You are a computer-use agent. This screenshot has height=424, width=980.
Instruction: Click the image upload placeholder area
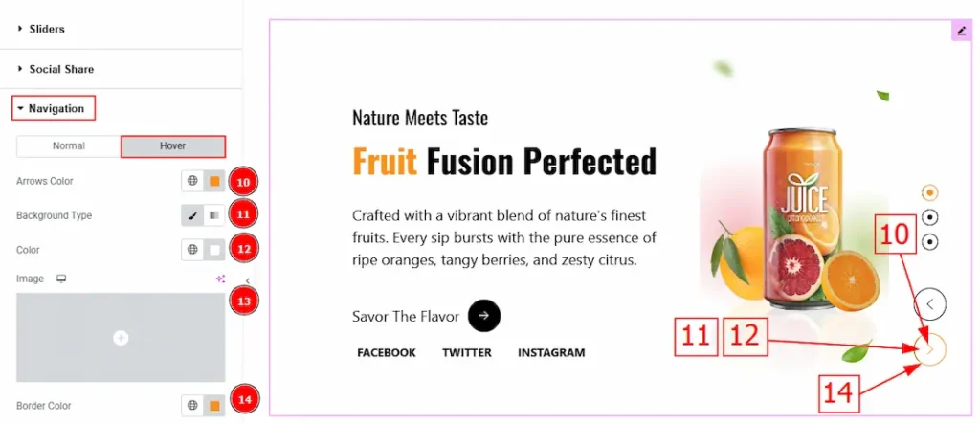(x=121, y=338)
